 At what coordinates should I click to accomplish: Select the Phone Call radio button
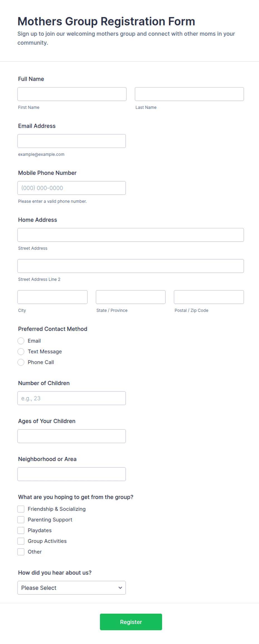click(21, 363)
